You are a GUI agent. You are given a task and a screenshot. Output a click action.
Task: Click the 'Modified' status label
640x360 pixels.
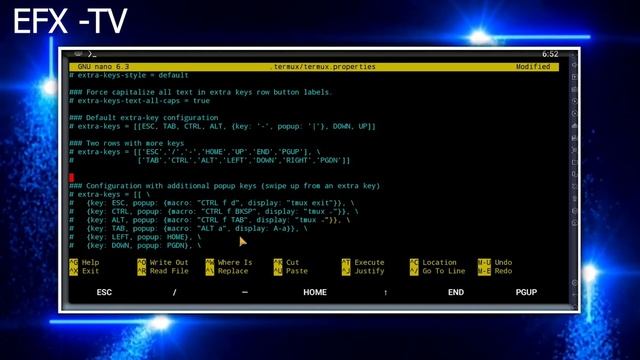point(533,67)
